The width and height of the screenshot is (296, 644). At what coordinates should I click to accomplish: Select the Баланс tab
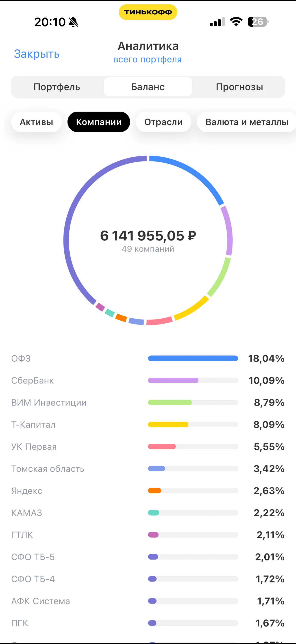click(148, 87)
